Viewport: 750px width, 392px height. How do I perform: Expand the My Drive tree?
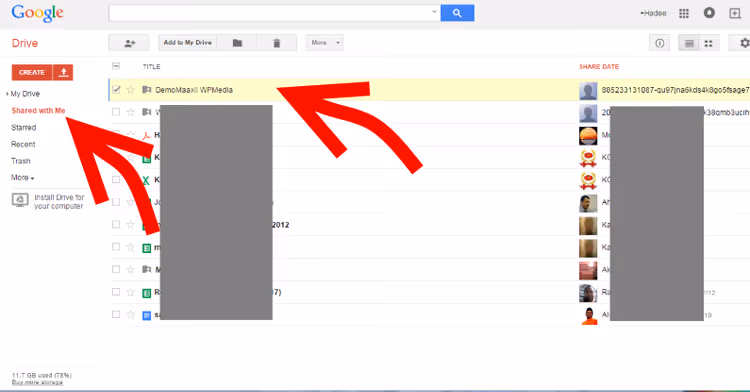(7, 94)
